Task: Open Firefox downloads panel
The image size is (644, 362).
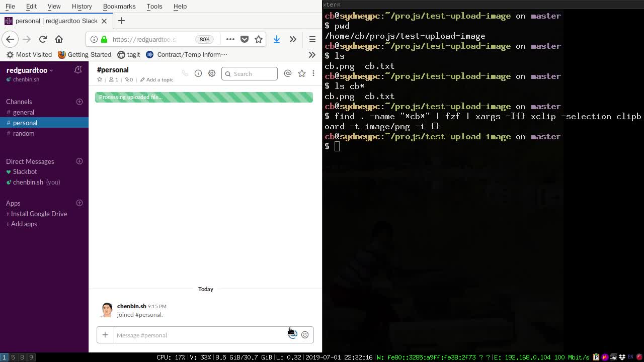Action: 276,39
